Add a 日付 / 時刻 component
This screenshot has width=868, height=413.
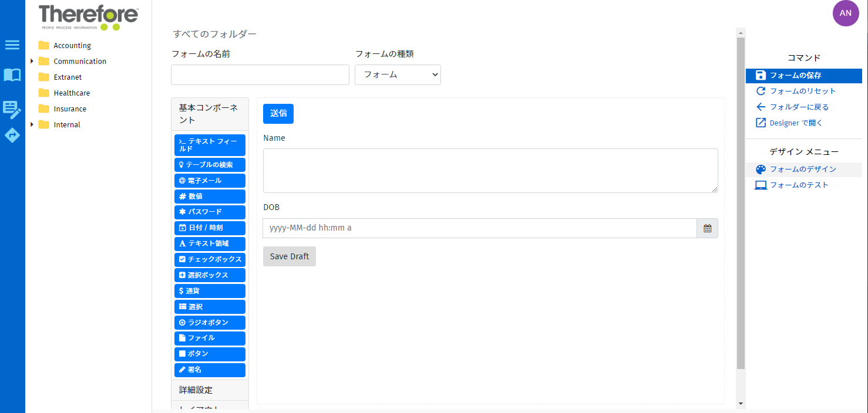click(x=210, y=228)
